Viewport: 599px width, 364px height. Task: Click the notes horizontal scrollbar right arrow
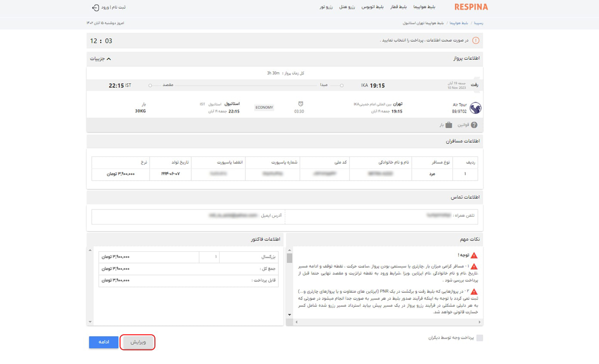pyautogui.click(x=479, y=322)
